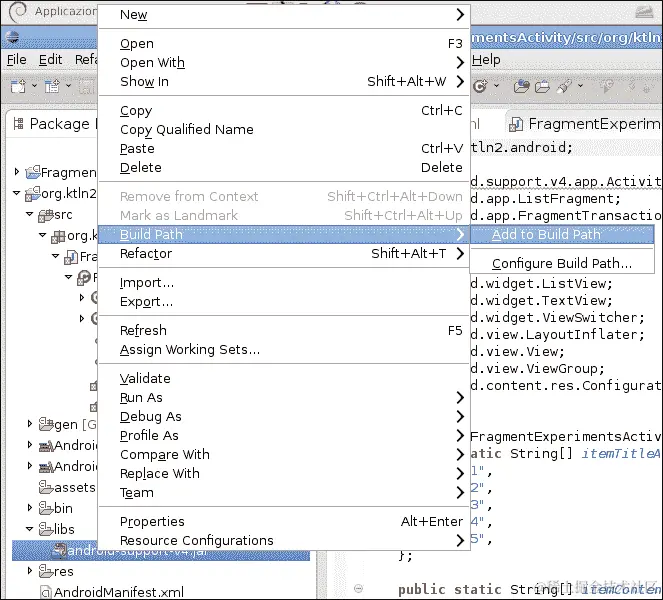Click the Search flashlight toolbar icon
The height and width of the screenshot is (600, 663).
pyautogui.click(x=564, y=86)
